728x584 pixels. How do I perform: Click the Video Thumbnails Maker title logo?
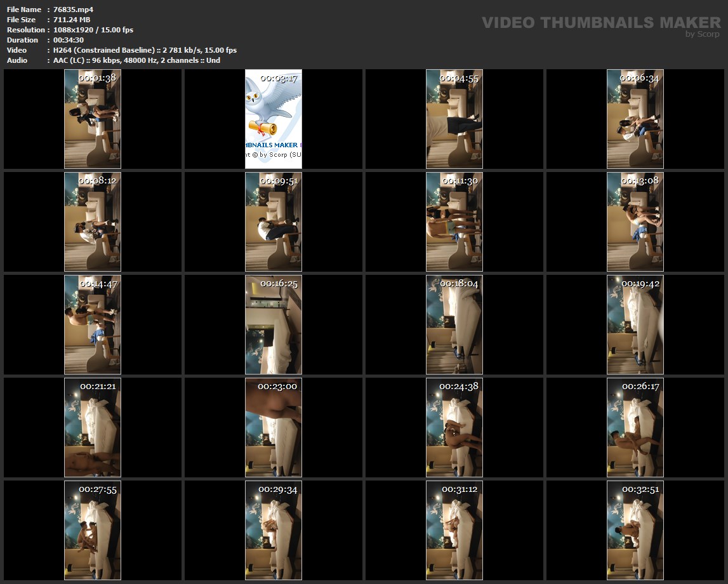pyautogui.click(x=600, y=22)
